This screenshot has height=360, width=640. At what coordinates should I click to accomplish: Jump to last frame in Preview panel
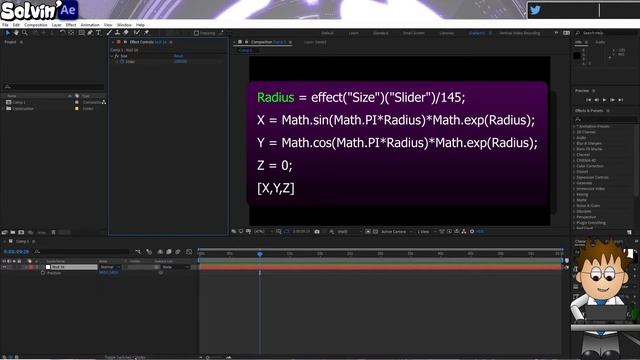click(x=620, y=100)
